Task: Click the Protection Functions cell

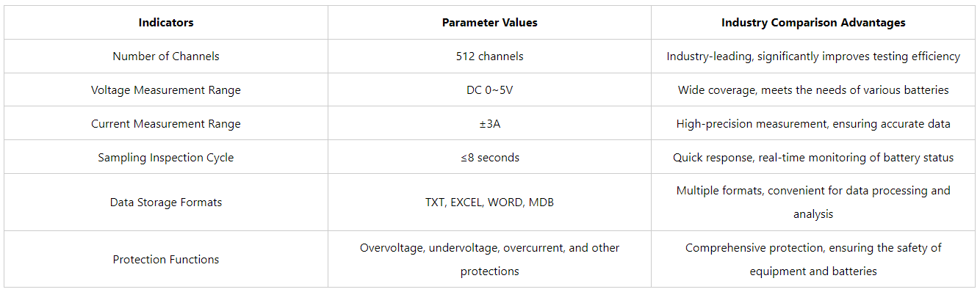Action: [166, 259]
